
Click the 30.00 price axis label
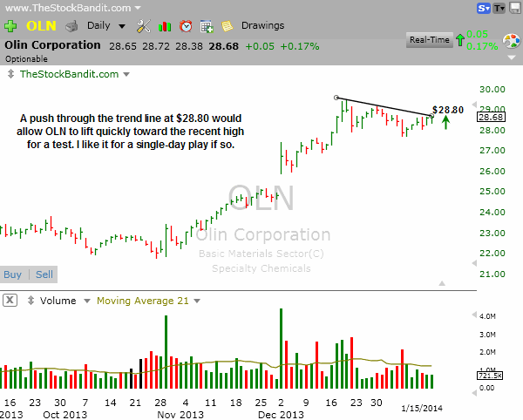[x=492, y=90]
